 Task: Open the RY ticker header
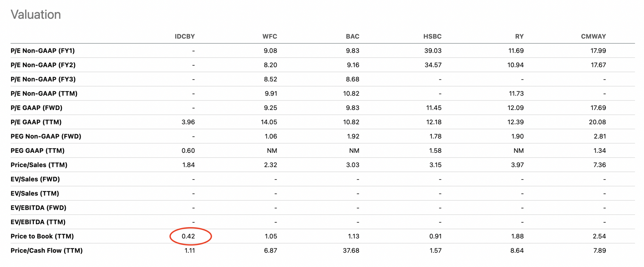tap(519, 36)
